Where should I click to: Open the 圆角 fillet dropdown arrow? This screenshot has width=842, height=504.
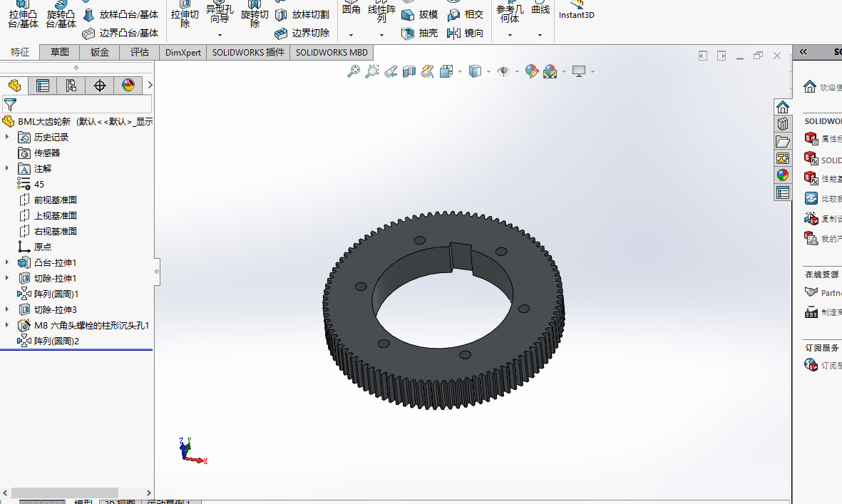351,36
